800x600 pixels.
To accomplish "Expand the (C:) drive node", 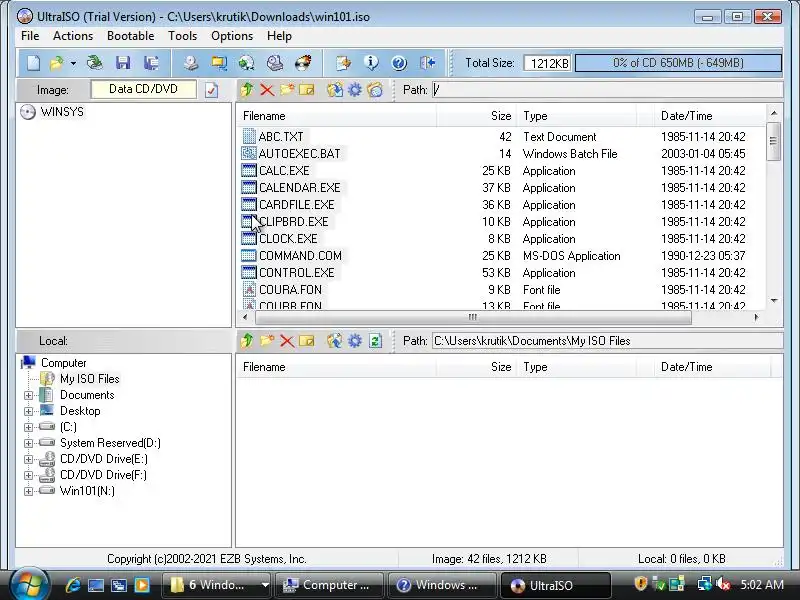I will pos(29,428).
